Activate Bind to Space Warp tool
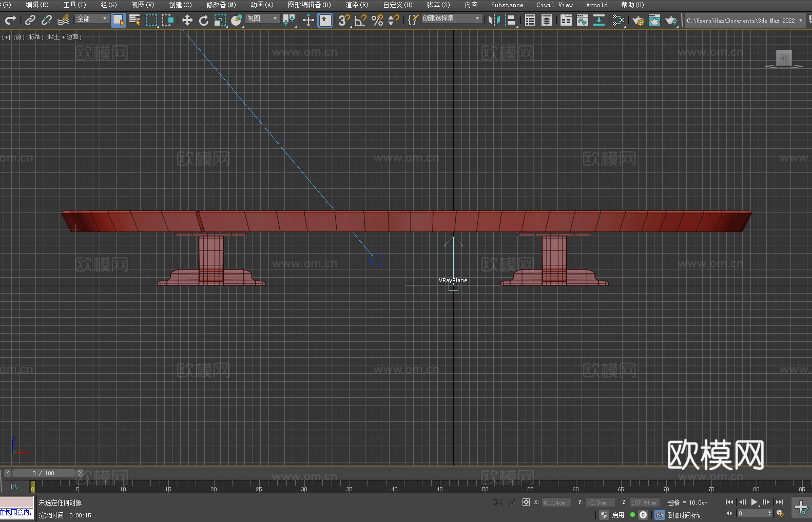 pyautogui.click(x=63, y=20)
